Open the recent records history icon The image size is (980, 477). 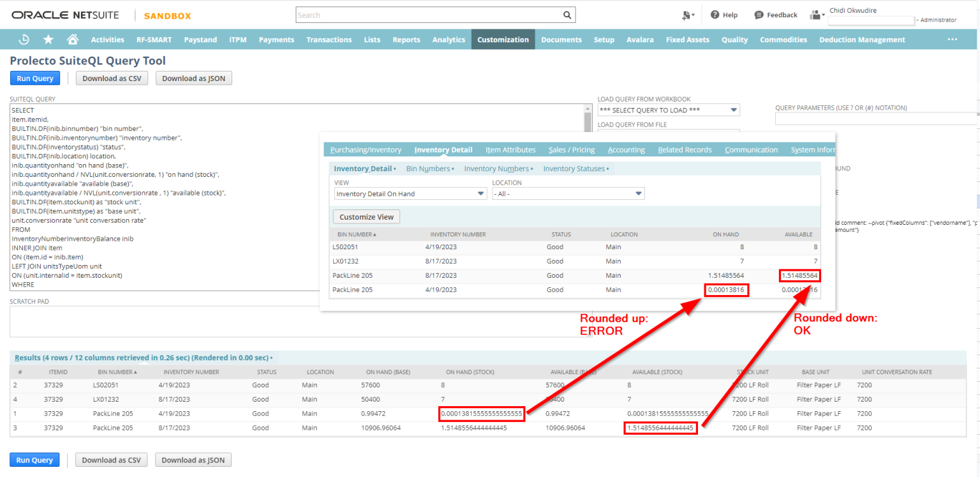tap(24, 39)
